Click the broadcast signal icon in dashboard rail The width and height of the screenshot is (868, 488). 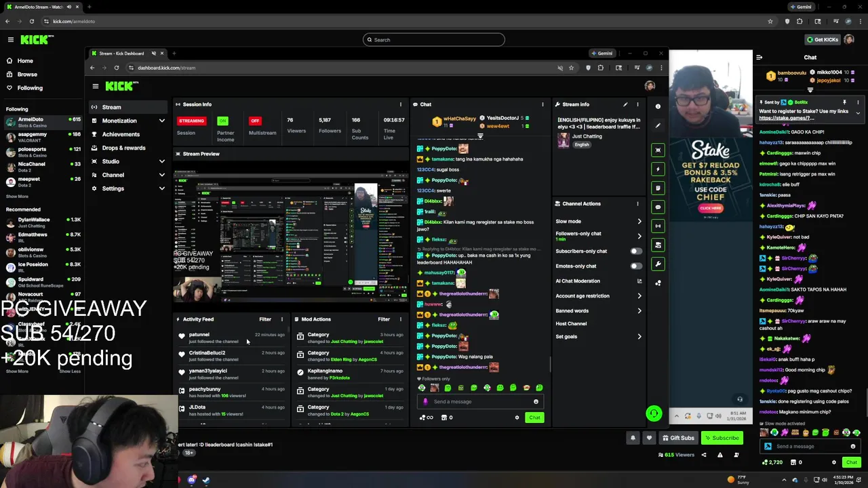[x=658, y=226]
